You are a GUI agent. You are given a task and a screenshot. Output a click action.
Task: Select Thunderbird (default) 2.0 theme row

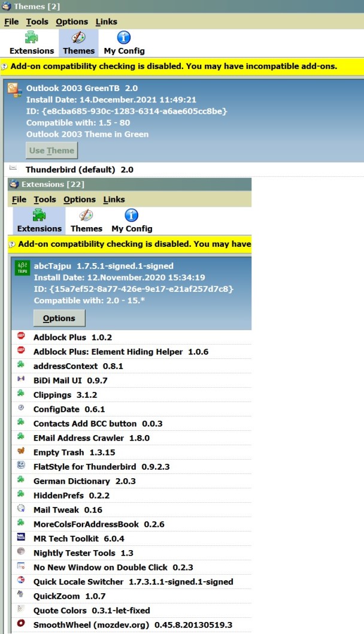(x=183, y=170)
